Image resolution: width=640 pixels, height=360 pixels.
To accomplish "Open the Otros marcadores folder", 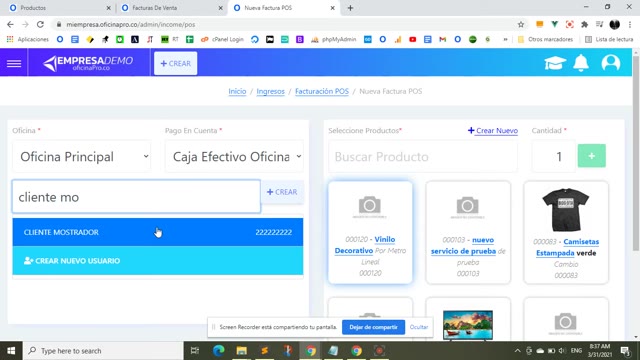I will coord(545,39).
